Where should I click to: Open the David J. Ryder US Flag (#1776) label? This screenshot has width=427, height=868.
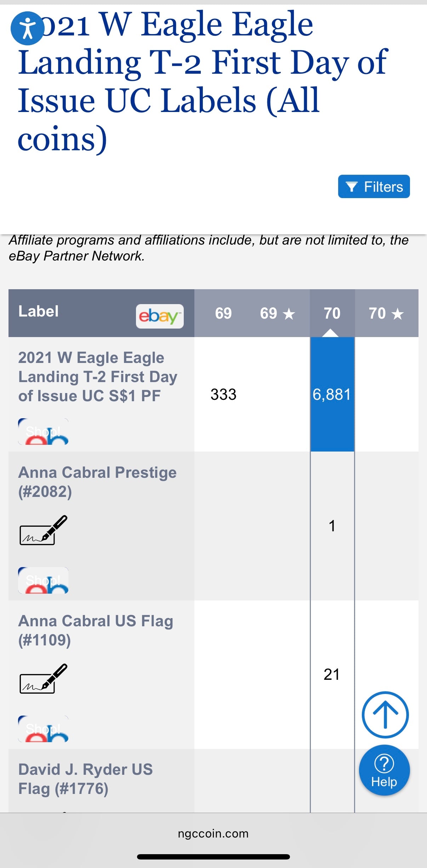pos(86,779)
